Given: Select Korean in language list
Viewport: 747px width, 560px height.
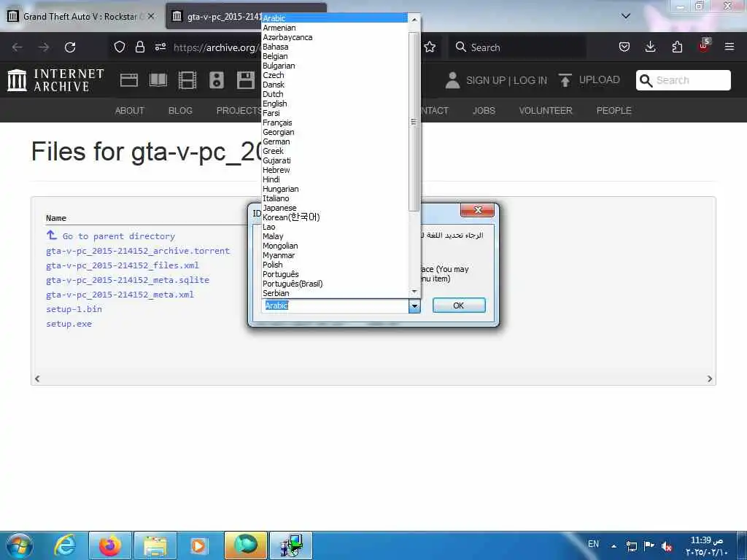Looking at the screenshot, I should (334, 217).
